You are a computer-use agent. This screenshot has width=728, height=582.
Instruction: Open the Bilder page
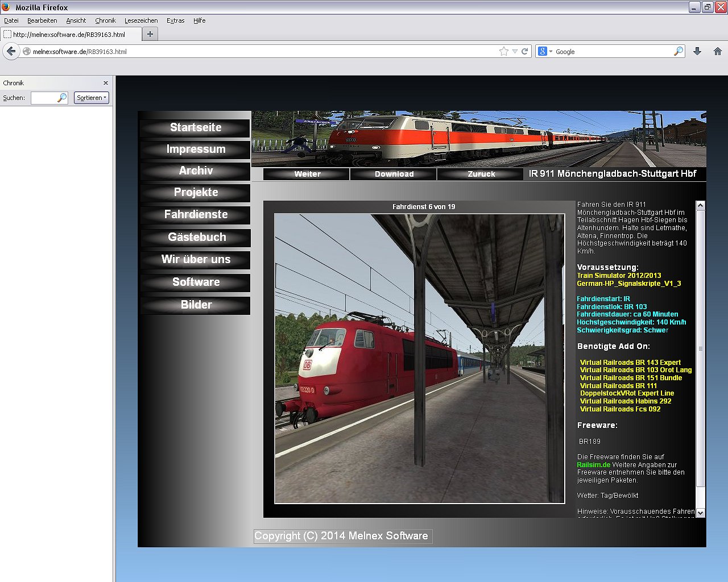[196, 305]
